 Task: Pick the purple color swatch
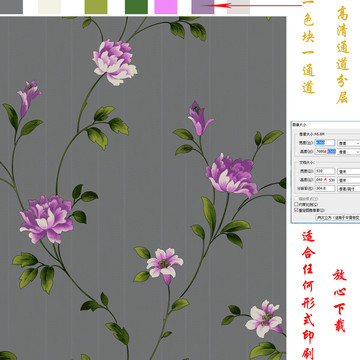(x=203, y=7)
